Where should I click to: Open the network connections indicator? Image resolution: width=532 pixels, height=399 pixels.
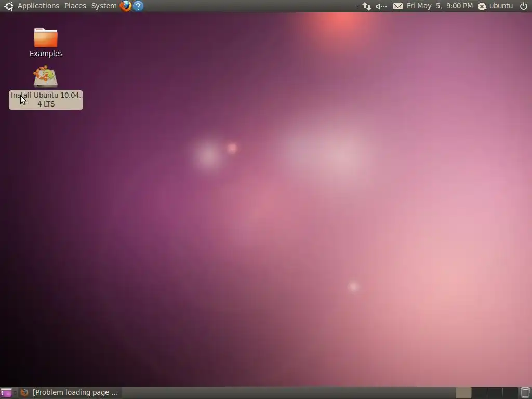(x=367, y=6)
